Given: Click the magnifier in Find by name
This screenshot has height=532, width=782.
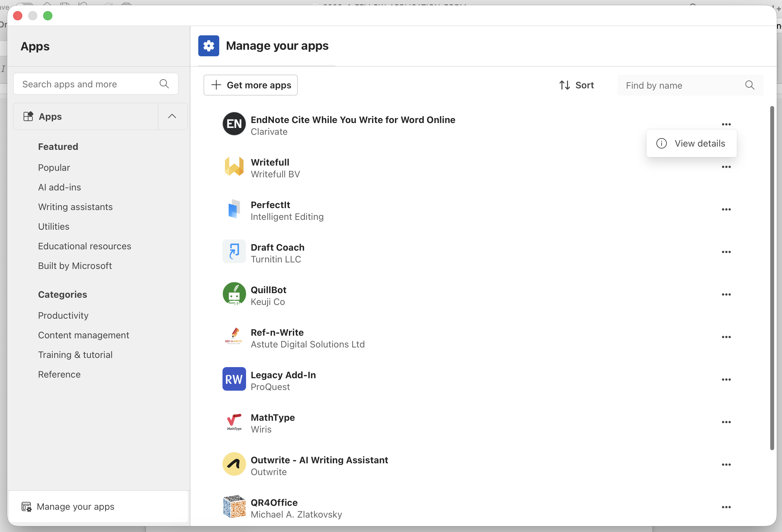Looking at the screenshot, I should 750,85.
